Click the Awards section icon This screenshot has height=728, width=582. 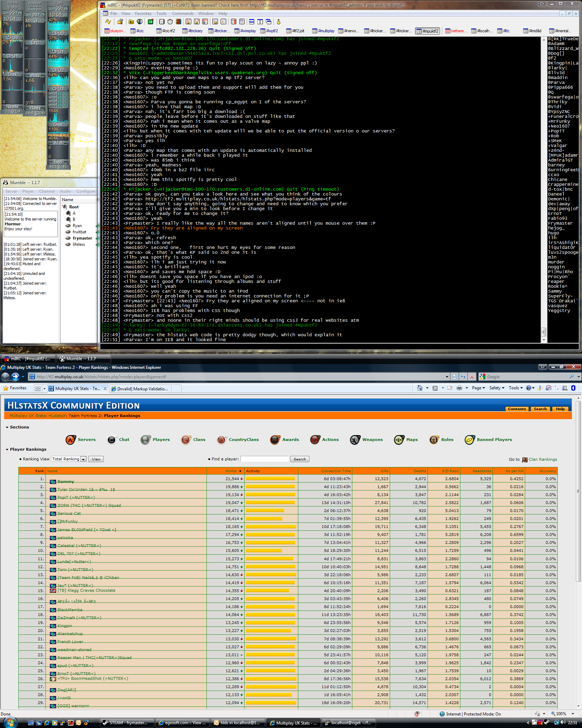[275, 440]
